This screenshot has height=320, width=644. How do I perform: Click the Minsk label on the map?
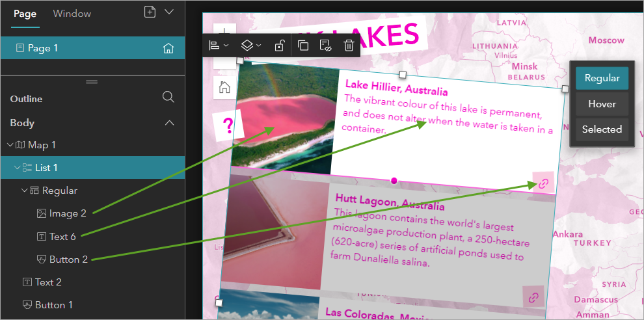point(524,66)
